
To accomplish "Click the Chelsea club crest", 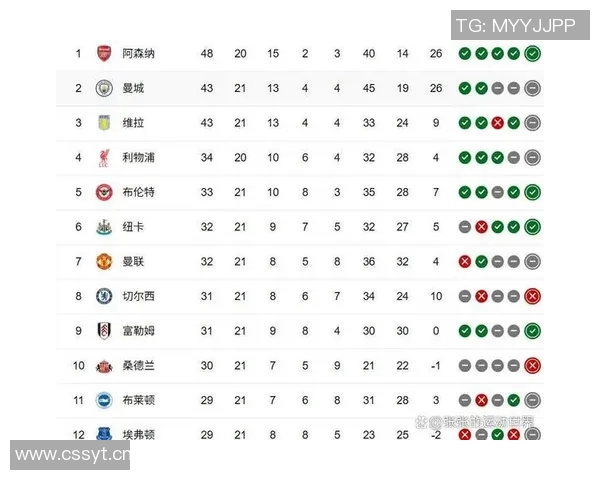I will (104, 296).
